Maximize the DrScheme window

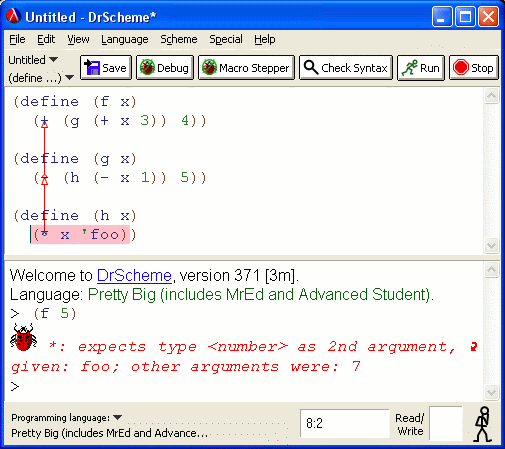[x=465, y=16]
